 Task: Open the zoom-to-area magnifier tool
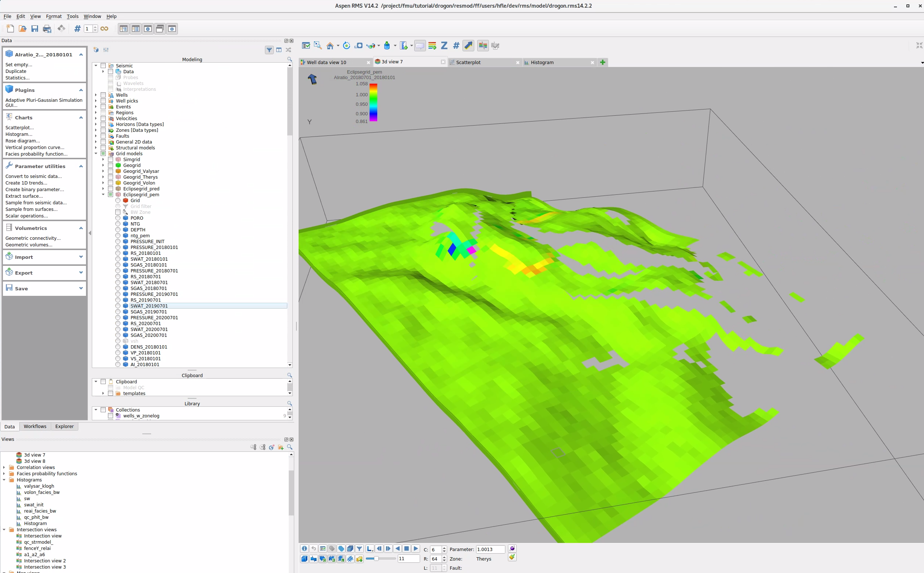(318, 45)
